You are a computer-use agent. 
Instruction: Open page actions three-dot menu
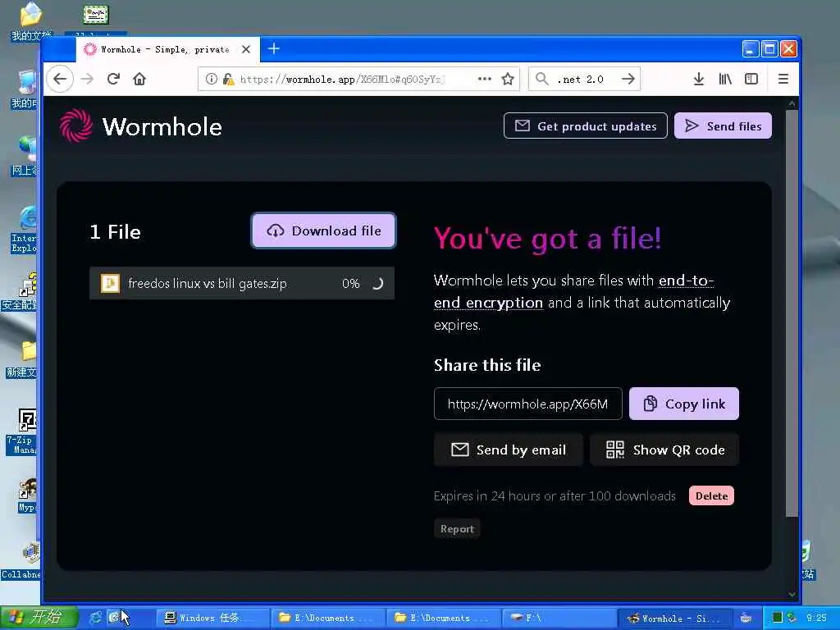point(484,79)
